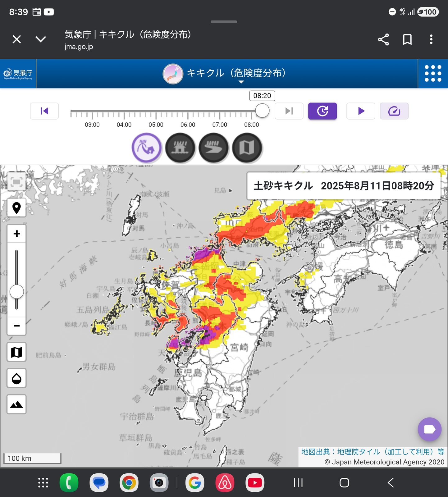Click the sheet drag handle at top
448x497 pixels.
pyautogui.click(x=224, y=22)
